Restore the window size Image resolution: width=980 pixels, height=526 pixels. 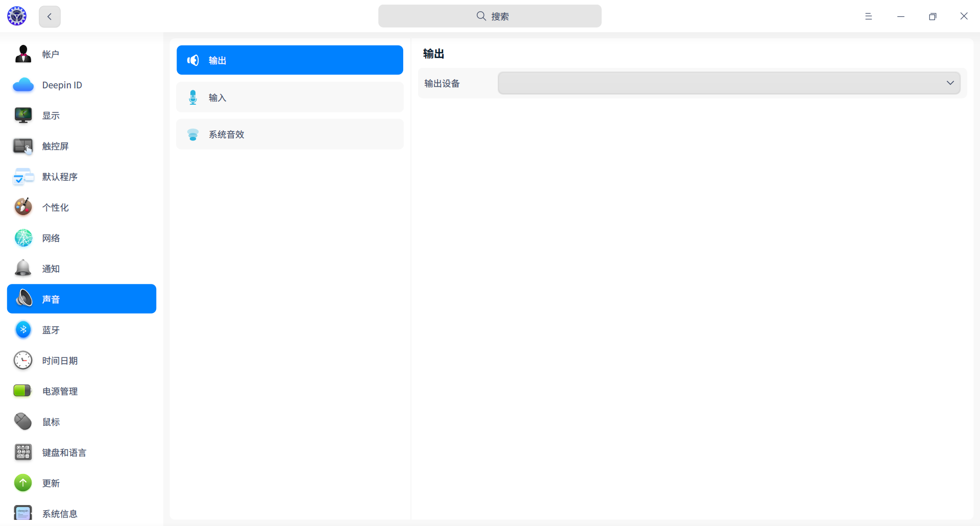pos(933,16)
